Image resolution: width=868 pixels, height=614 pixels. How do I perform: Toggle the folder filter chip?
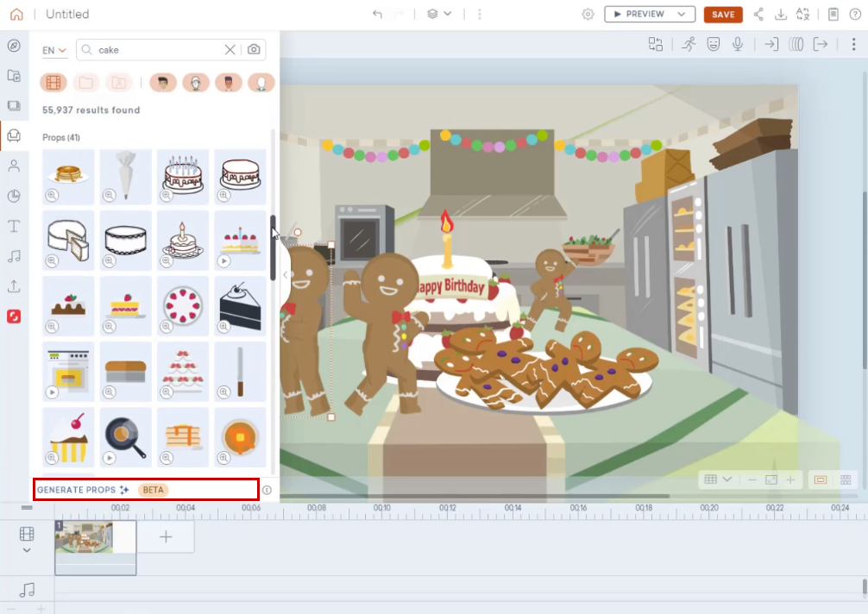[85, 83]
